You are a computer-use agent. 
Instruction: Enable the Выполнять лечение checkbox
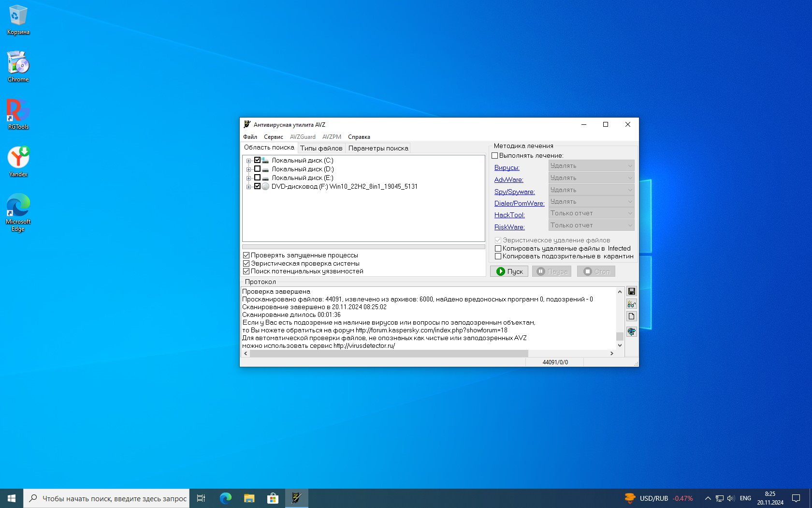[x=495, y=156]
